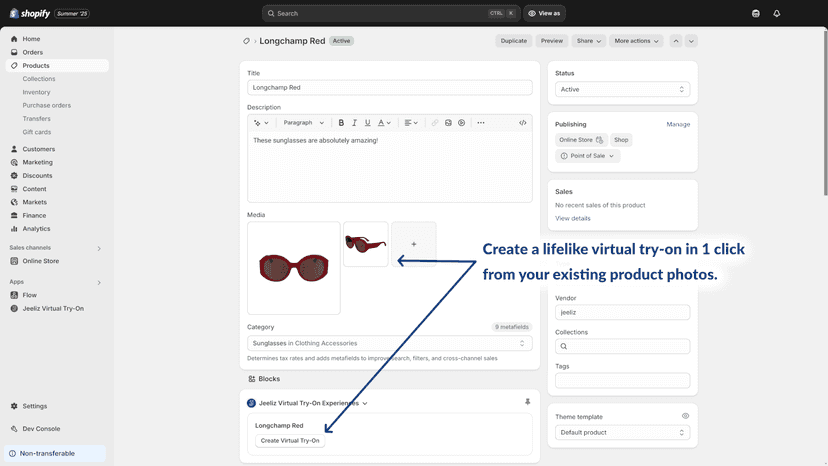Open Flow app

(x=57, y=295)
